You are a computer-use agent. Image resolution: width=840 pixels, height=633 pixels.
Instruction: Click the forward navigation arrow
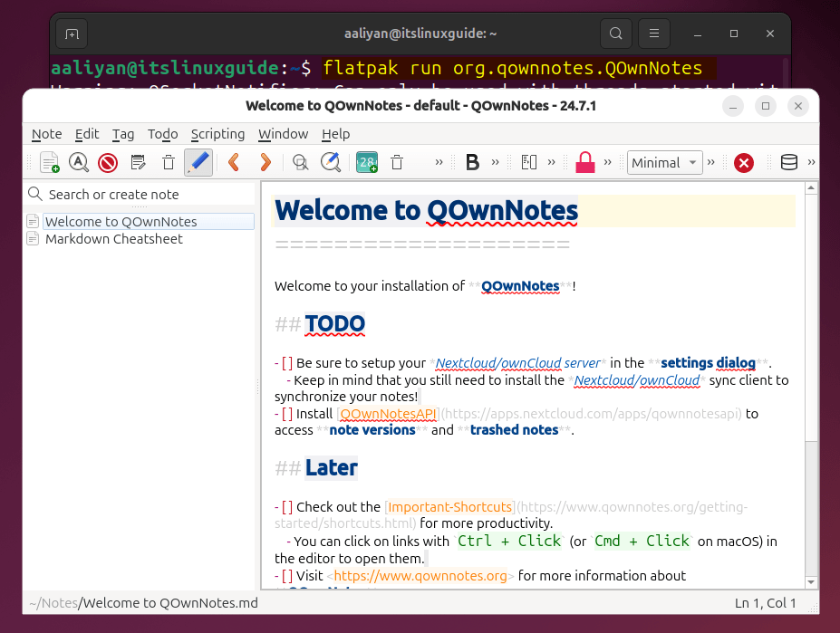point(264,162)
